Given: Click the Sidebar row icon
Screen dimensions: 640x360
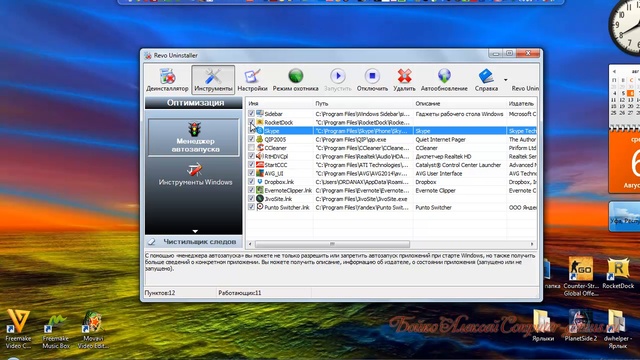Looking at the screenshot, I should [260, 113].
